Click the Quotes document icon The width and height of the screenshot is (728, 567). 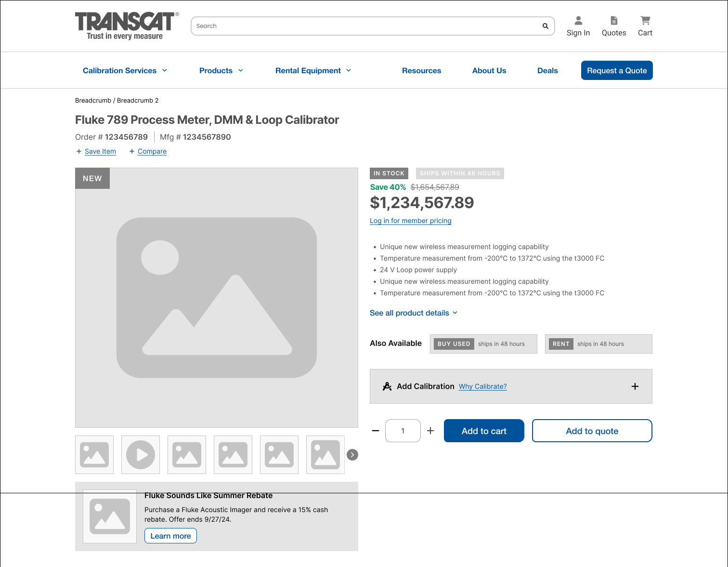click(613, 20)
